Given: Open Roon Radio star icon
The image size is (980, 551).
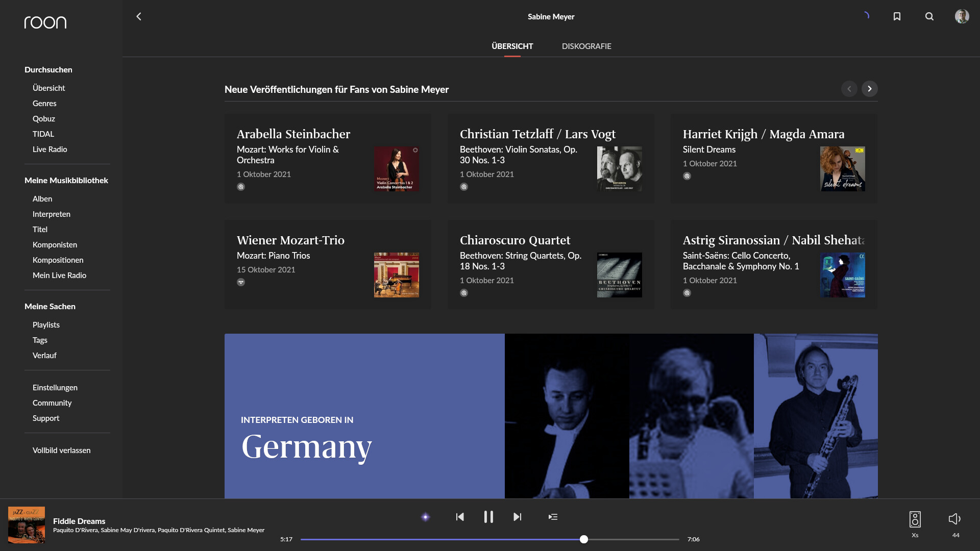Looking at the screenshot, I should click(x=425, y=517).
